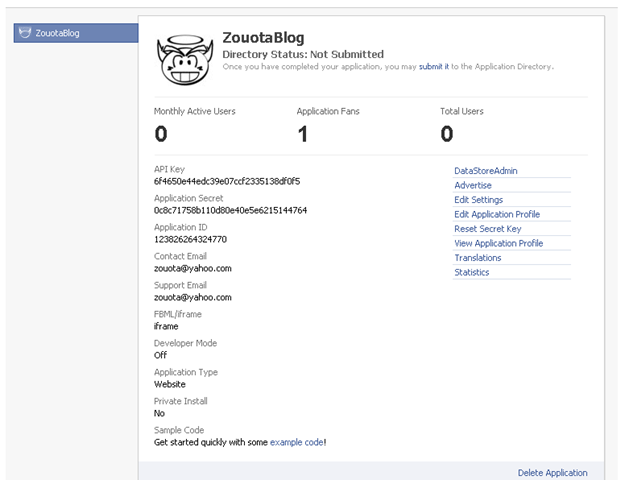Click Delete Application

552,473
